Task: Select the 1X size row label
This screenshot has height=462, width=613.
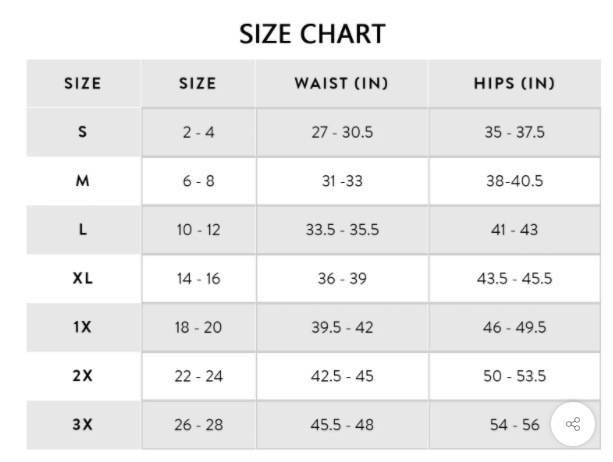Action: pos(83,327)
